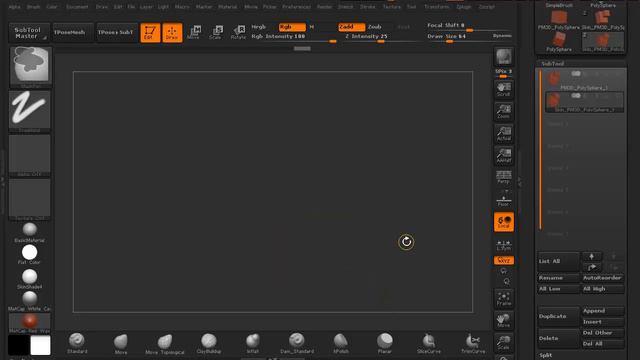Image resolution: width=640 pixels, height=360 pixels.
Task: Select the SliceCurve brush
Action: point(429,343)
